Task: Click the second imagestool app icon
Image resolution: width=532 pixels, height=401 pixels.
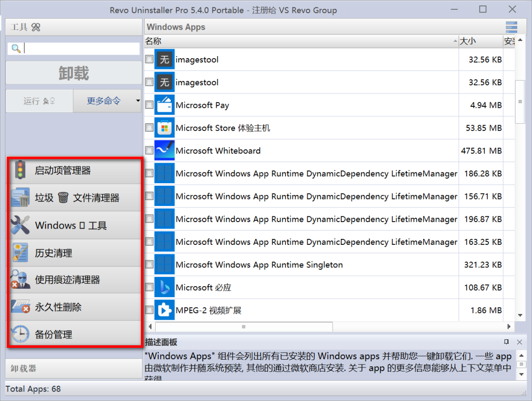Action: point(165,82)
